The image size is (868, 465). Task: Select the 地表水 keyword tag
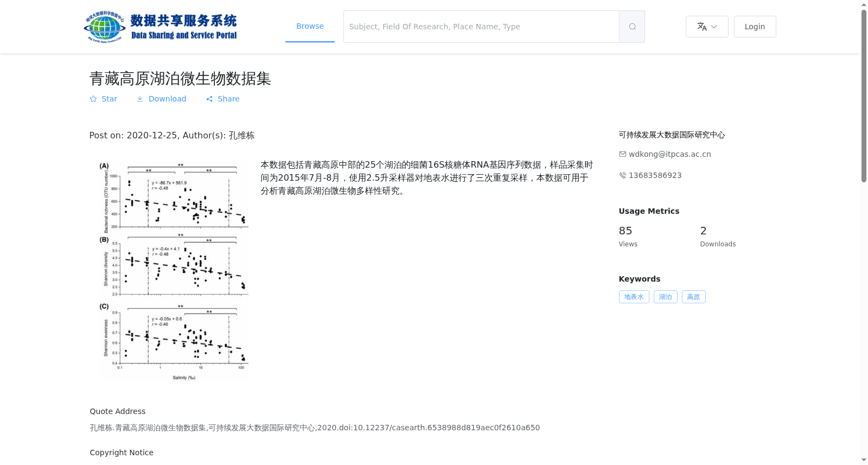pos(634,297)
